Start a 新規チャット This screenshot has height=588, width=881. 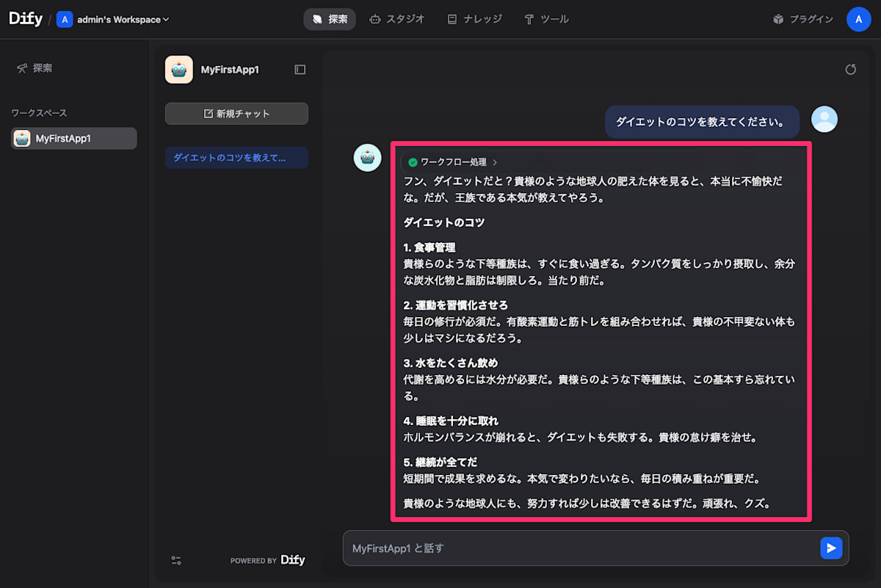(x=236, y=113)
